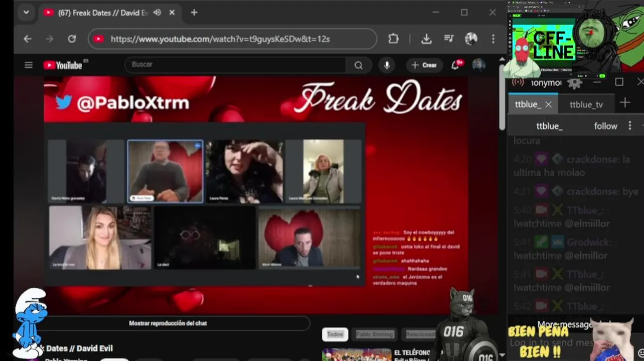The width and height of the screenshot is (644, 361).
Task: Select the YouTube URL in the address bar
Action: coord(220,39)
